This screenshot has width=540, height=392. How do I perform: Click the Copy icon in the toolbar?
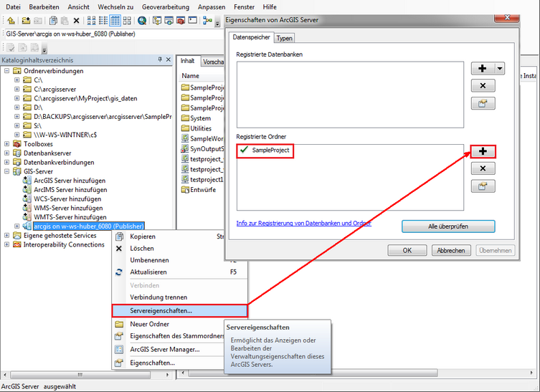[x=53, y=21]
